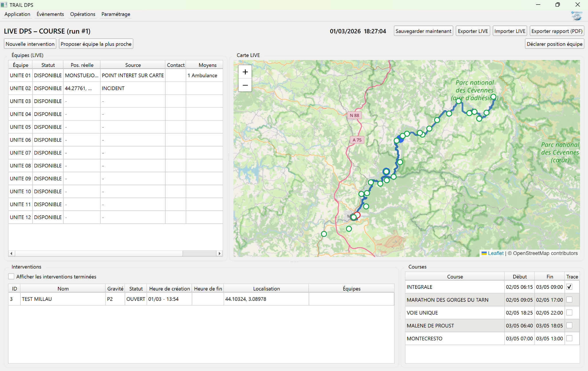Zoom in on the live map
This screenshot has width=588, height=371.
click(x=245, y=72)
